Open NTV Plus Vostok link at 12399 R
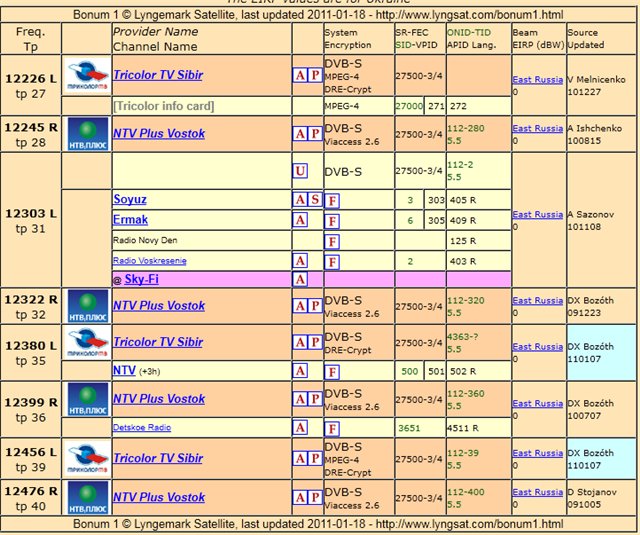The height and width of the screenshot is (535, 640). (x=159, y=399)
